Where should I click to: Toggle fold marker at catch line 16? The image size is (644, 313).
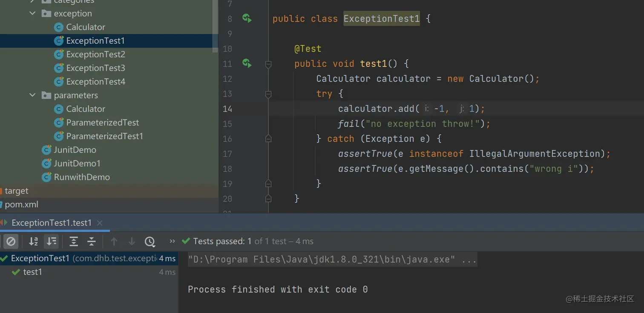pyautogui.click(x=268, y=139)
